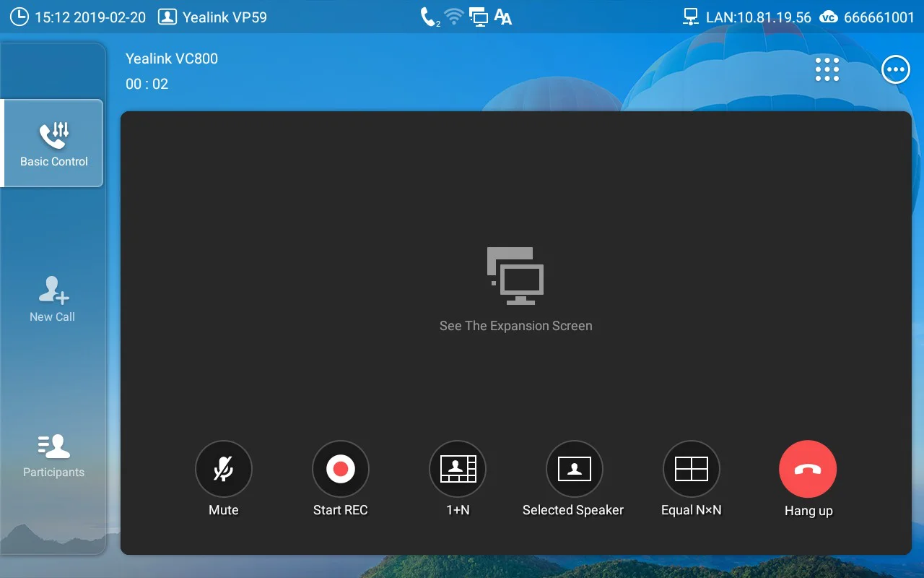Start a New Call
Screen dimensions: 924x578
[51, 298]
